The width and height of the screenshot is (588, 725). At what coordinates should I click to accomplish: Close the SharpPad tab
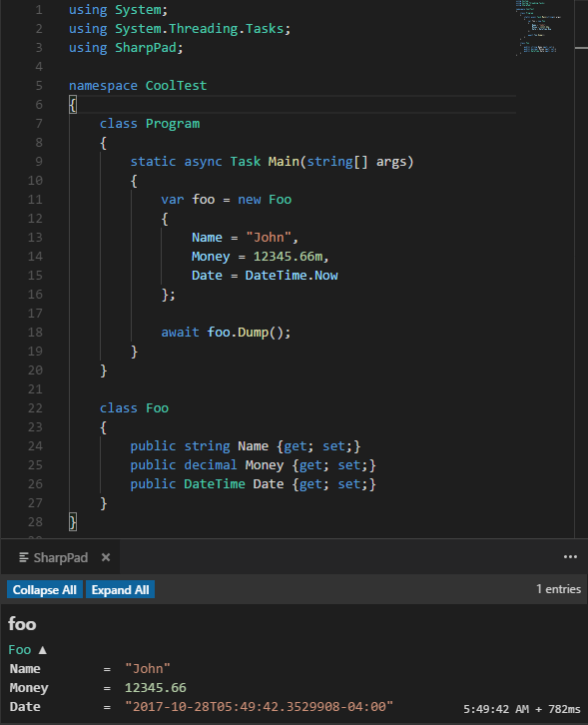106,557
